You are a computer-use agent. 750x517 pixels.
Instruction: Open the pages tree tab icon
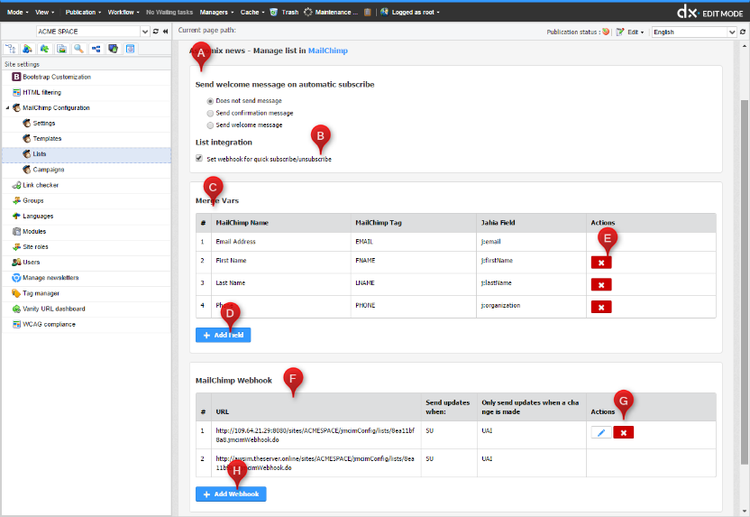[11, 49]
